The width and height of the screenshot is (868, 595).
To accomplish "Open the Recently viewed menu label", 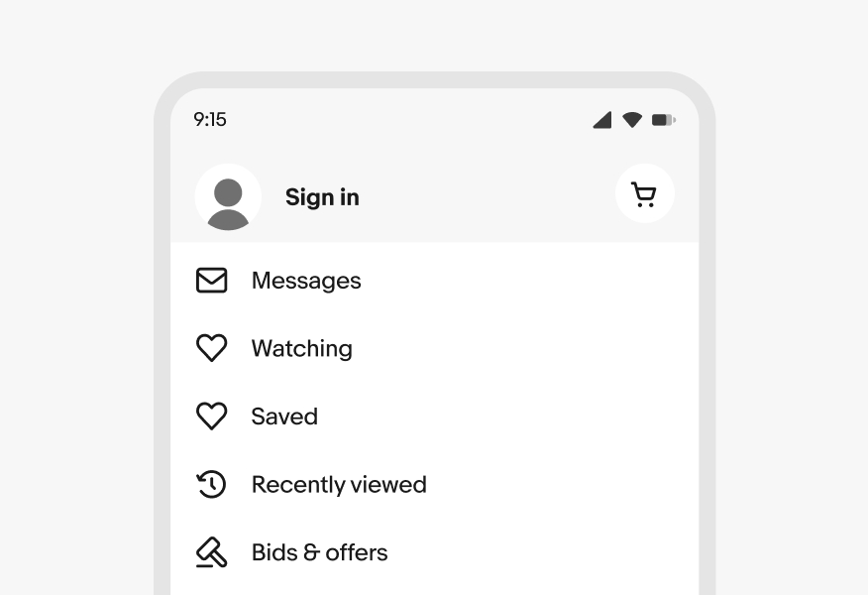I will (339, 484).
